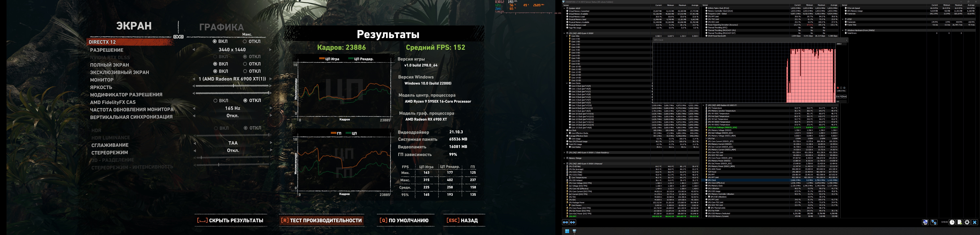Click HWiNFO collapse columns arrows icon
This screenshot has width=980, height=235.
(572, 222)
